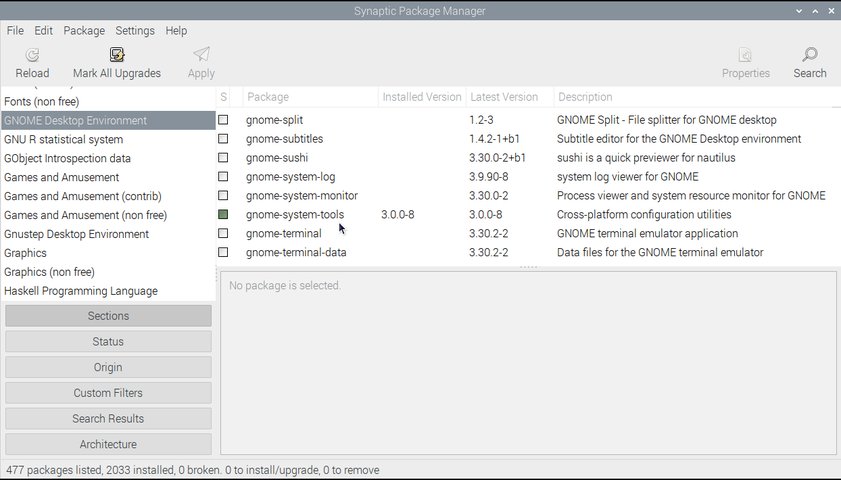Viewport: 841px width, 480px height.
Task: Select the Graphics section
Action: 108,253
